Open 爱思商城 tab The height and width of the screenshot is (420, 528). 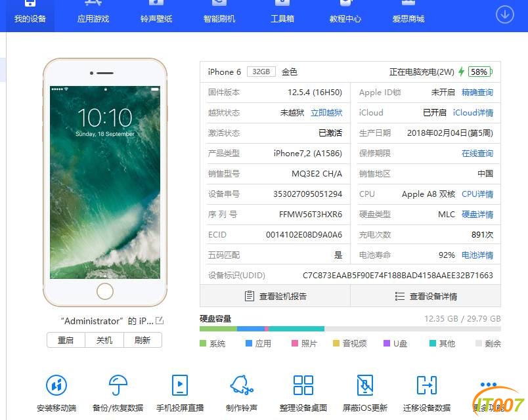[408, 14]
